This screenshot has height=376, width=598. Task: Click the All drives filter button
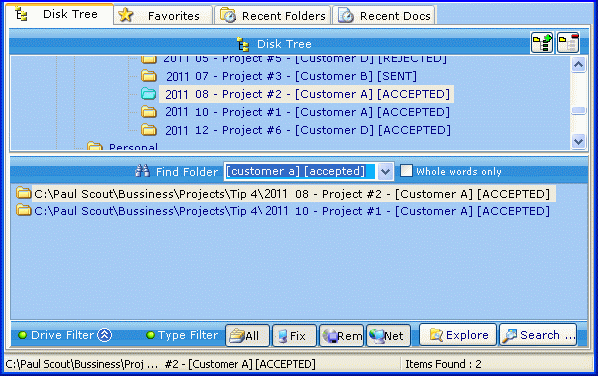click(x=248, y=336)
